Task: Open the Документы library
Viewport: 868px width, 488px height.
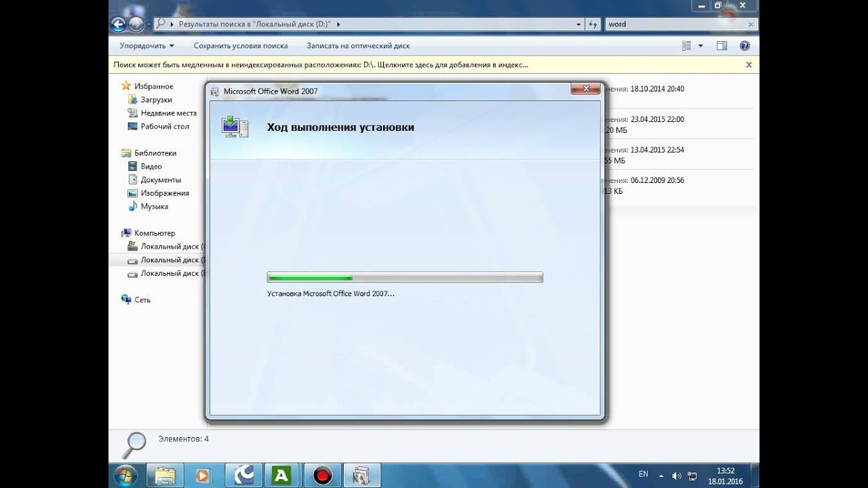Action: point(161,180)
